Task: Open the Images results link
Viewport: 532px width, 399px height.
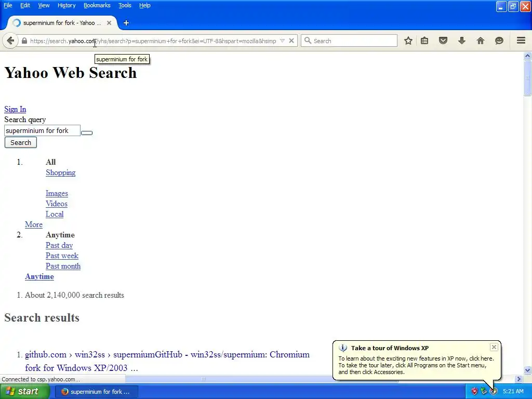Action: click(x=57, y=193)
